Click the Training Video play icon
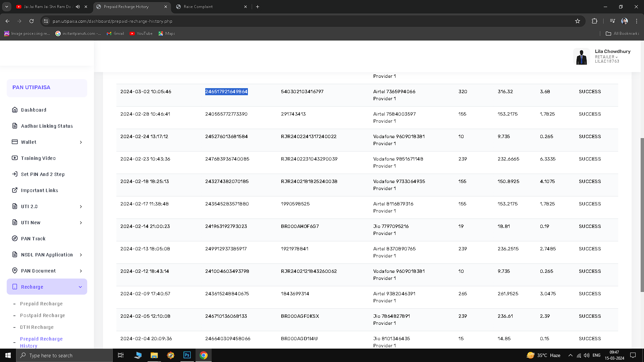This screenshot has height=362, width=644. click(x=15, y=158)
